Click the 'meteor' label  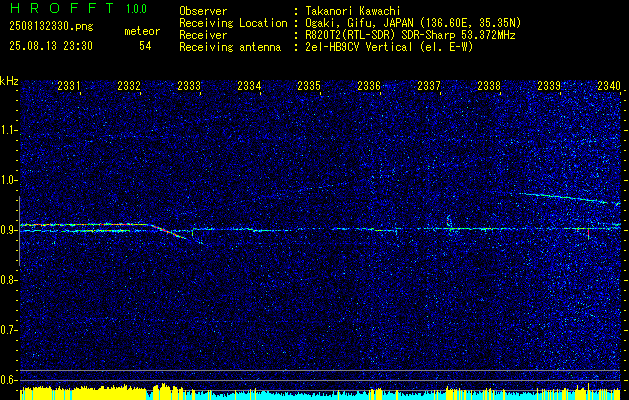[x=142, y=32]
